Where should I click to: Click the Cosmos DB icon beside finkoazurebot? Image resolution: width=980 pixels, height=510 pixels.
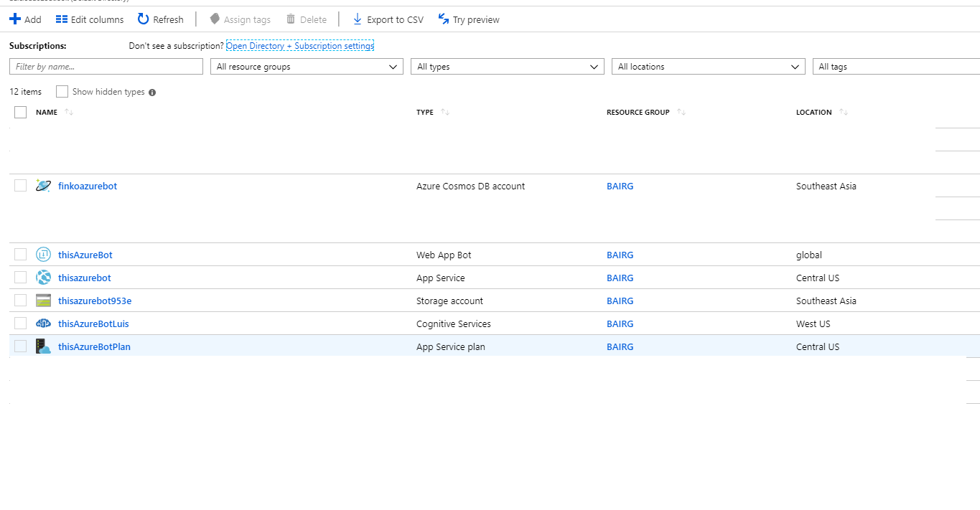coord(43,186)
